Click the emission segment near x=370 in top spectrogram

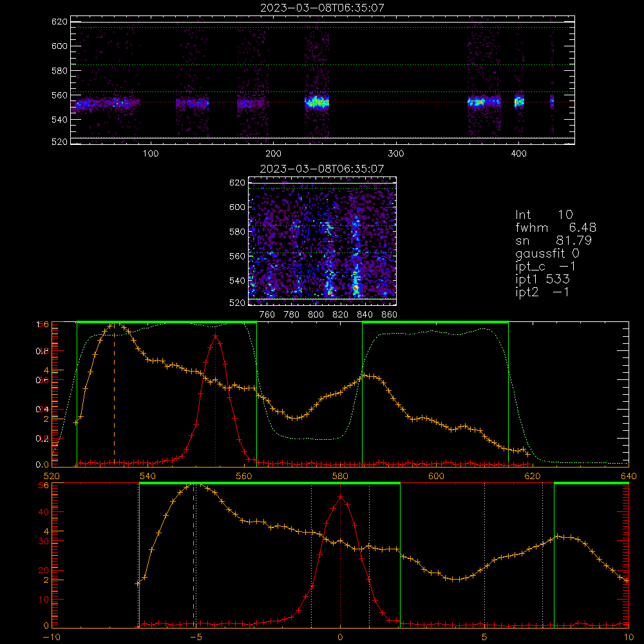[484, 101]
